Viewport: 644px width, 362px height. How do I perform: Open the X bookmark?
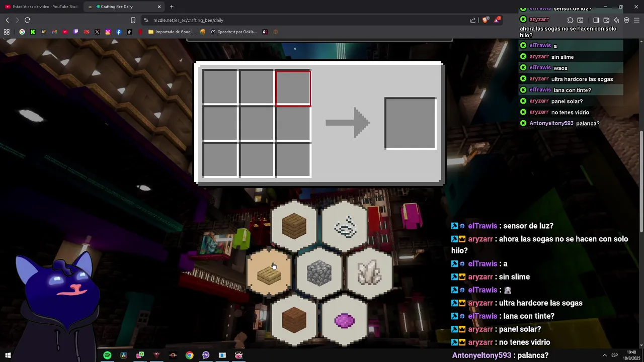click(x=97, y=32)
